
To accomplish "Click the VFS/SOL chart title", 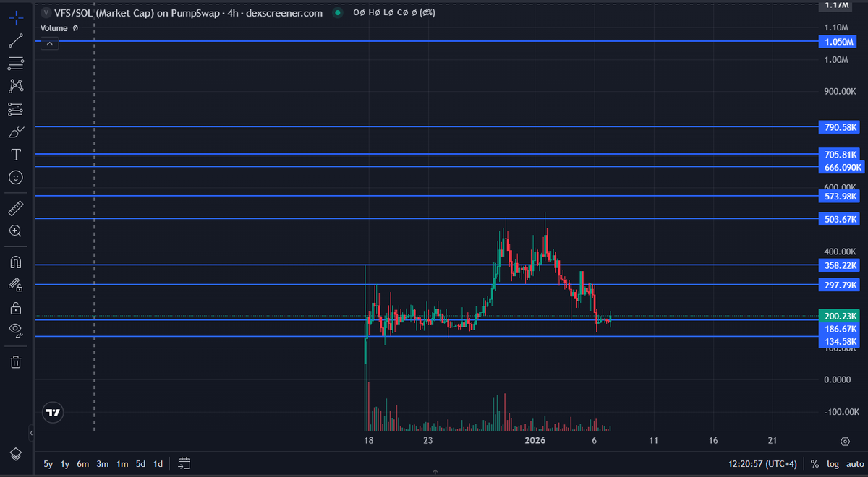I will [188, 13].
